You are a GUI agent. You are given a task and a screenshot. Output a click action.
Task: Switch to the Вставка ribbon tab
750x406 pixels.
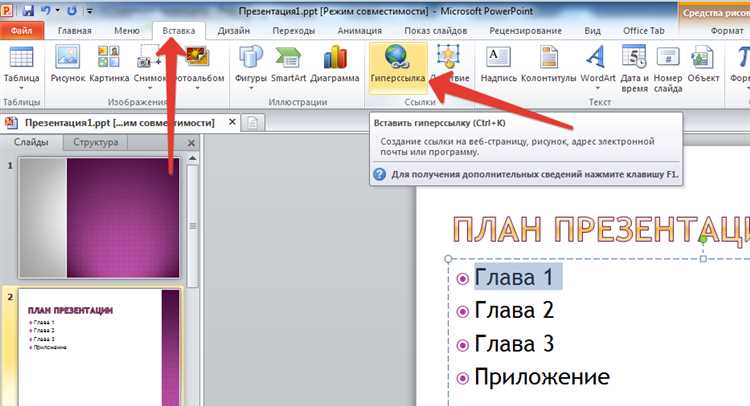point(179,31)
